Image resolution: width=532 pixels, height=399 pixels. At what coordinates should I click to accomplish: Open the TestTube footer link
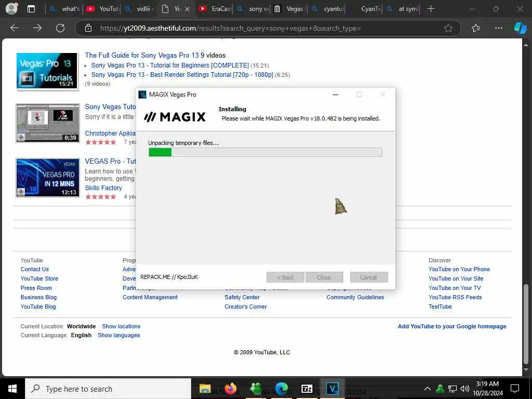pyautogui.click(x=440, y=307)
